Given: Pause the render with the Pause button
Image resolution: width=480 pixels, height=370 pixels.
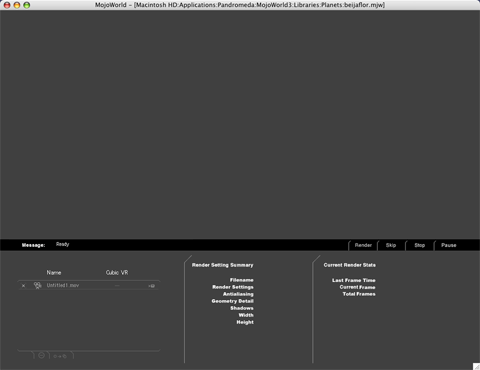Looking at the screenshot, I should click(449, 245).
